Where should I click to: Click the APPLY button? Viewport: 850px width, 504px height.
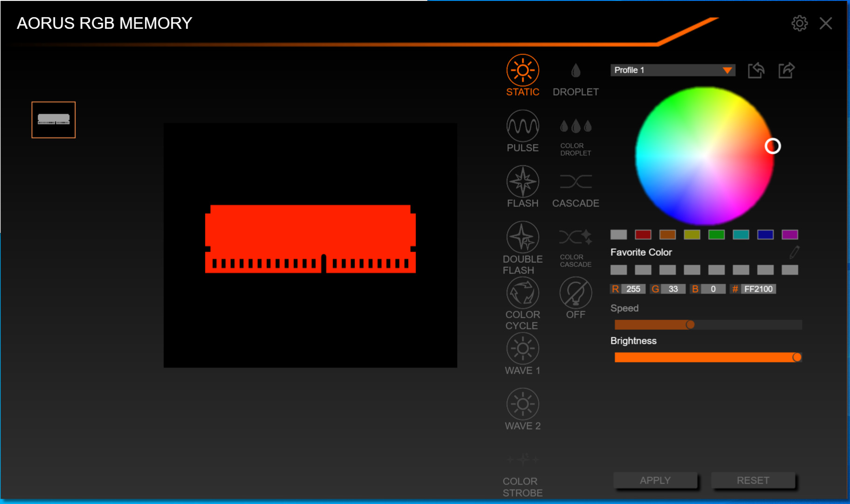click(x=655, y=480)
